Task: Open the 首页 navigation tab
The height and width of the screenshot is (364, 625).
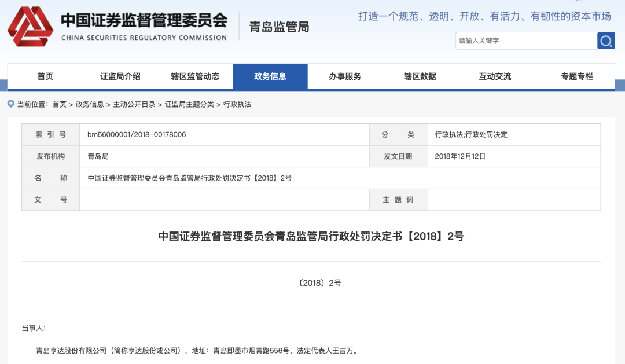Action: [x=45, y=76]
